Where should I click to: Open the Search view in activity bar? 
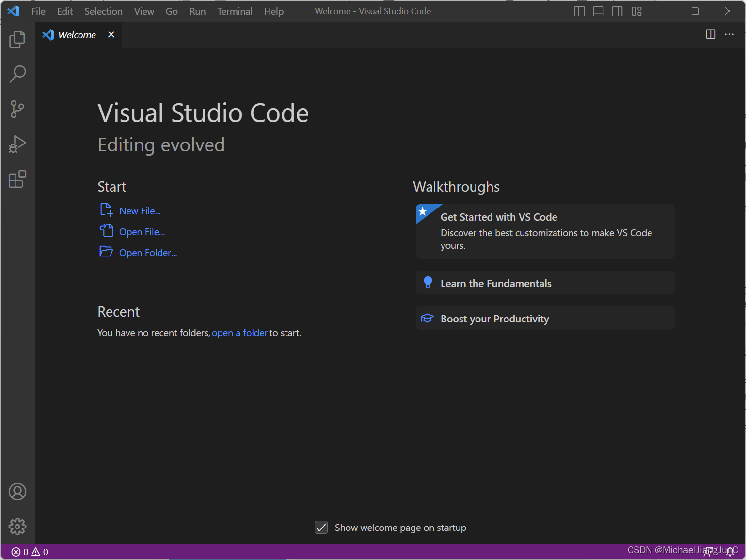pyautogui.click(x=17, y=74)
